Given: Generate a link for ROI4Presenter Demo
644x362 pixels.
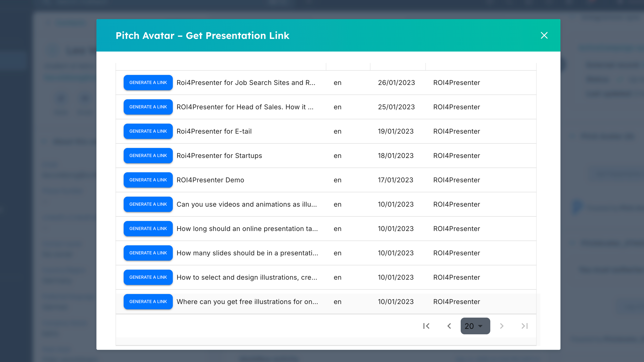Looking at the screenshot, I should tap(148, 180).
